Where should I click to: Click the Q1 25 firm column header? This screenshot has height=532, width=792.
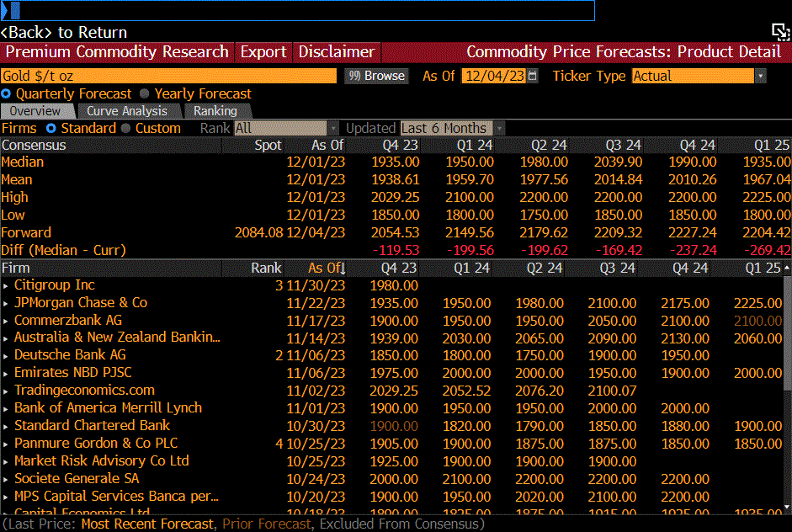763,268
